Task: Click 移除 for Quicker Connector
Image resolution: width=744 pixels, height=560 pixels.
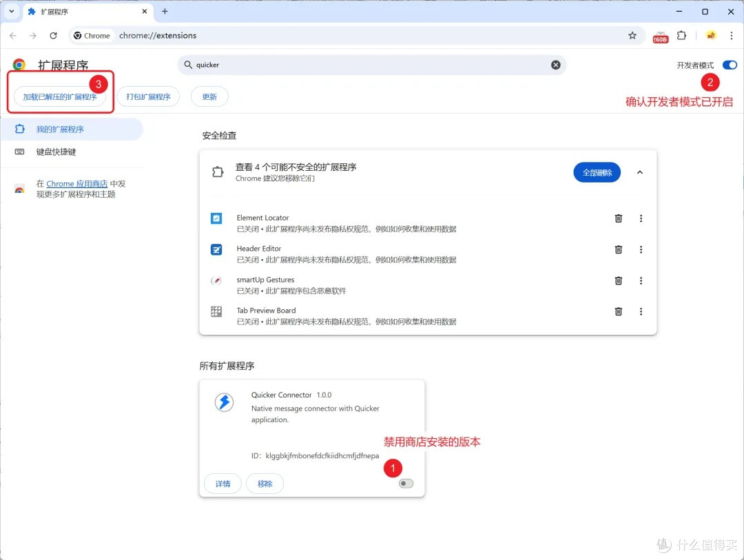Action: [265, 484]
